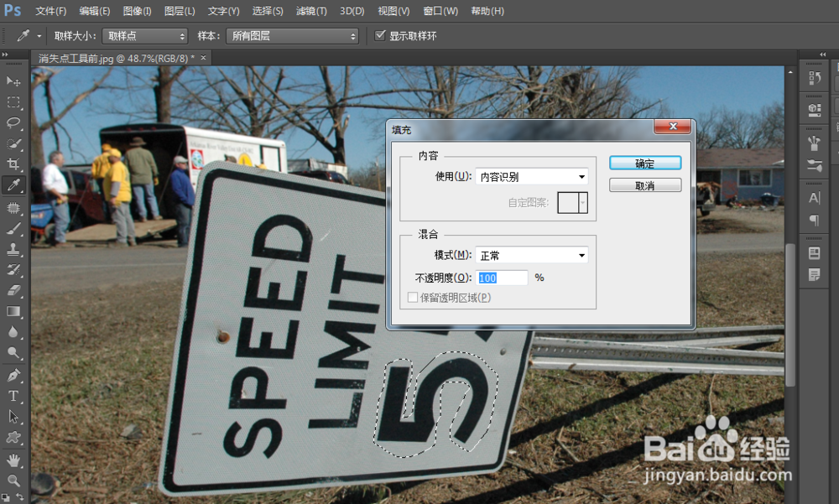The height and width of the screenshot is (504, 839).
Task: Open the 使用 content dropdown
Action: tap(532, 177)
